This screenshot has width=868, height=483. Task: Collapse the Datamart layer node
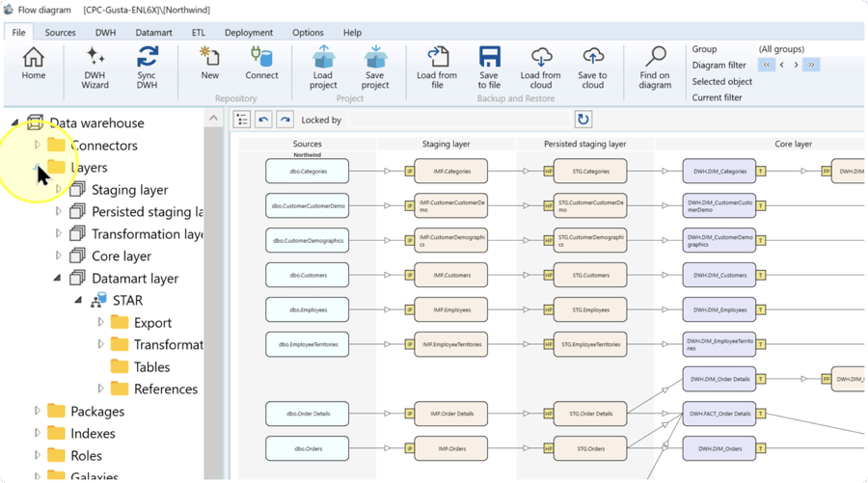58,278
